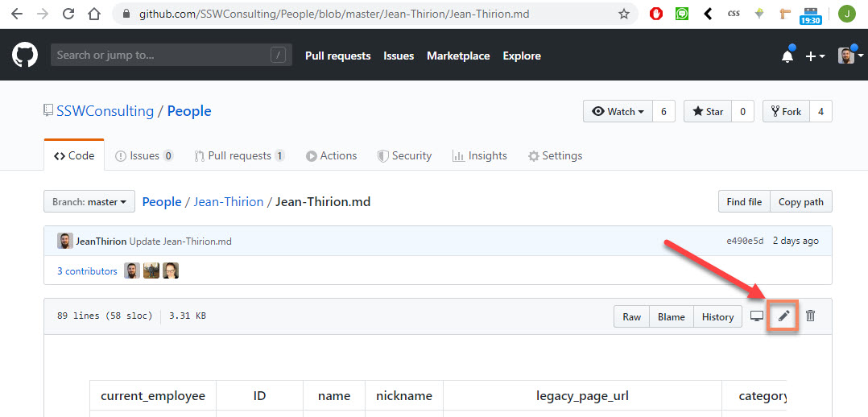Open the SSWConsulting organization link
Viewport: 868px width, 417px height.
(105, 111)
